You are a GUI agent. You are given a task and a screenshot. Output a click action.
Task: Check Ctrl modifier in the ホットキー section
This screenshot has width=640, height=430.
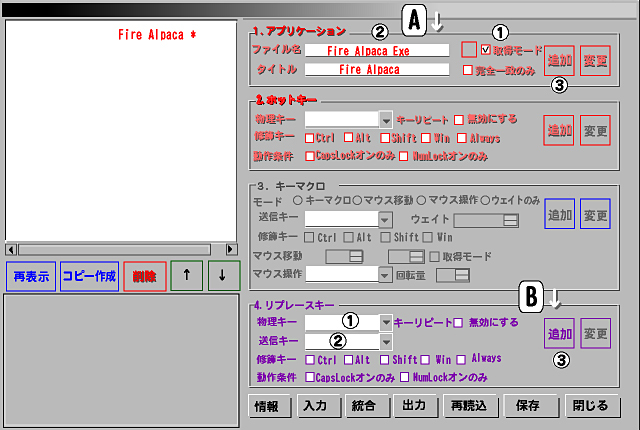coord(309,138)
